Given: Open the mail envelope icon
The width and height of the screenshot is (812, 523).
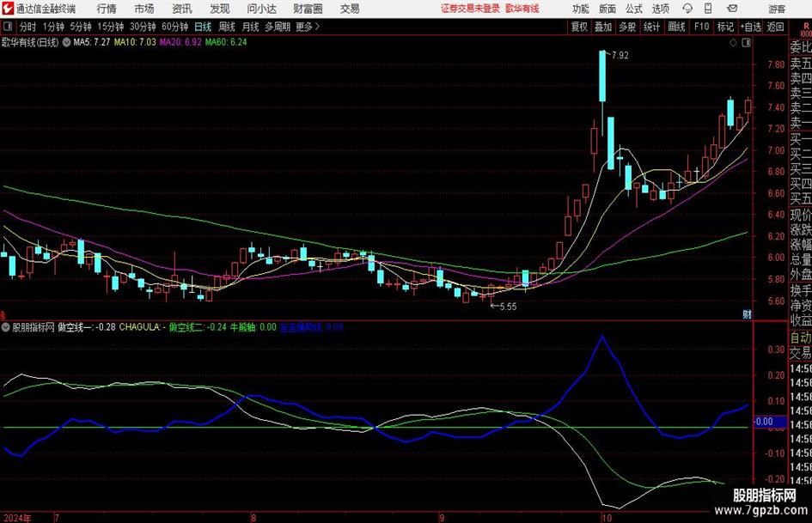Looking at the screenshot, I should click(x=732, y=9).
